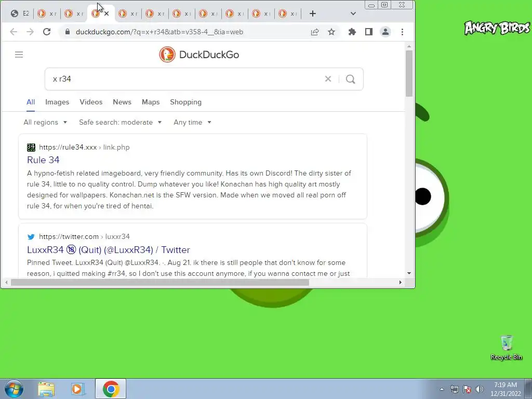Switch to Videos results tab
Viewport: 532px width, 399px height.
tap(91, 102)
